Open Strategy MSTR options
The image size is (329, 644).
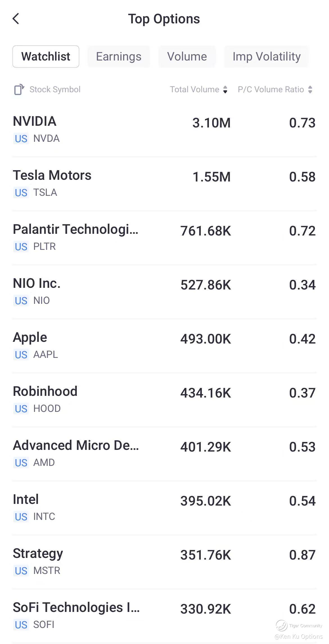(164, 562)
